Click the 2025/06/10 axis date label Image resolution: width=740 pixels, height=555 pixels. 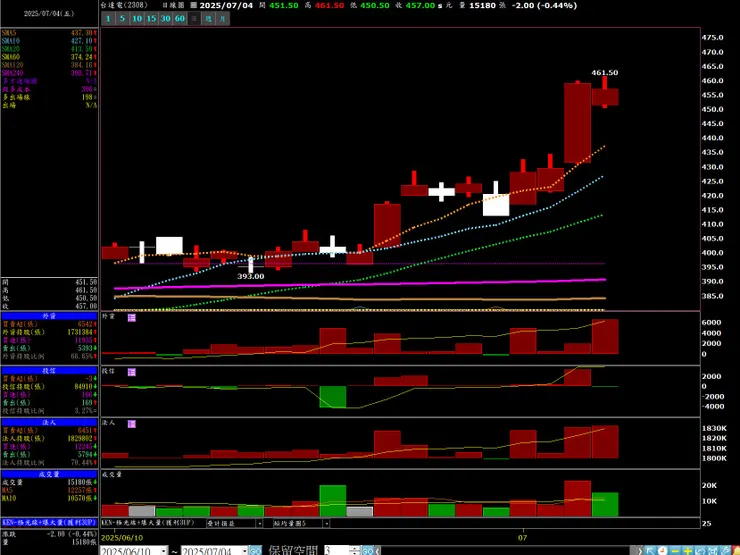[122, 538]
